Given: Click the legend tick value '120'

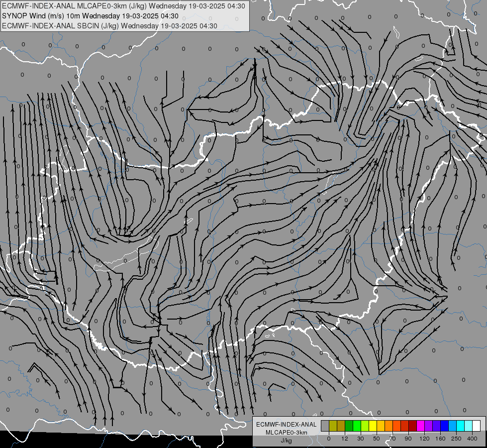Looking at the screenshot, I should coord(425,439).
